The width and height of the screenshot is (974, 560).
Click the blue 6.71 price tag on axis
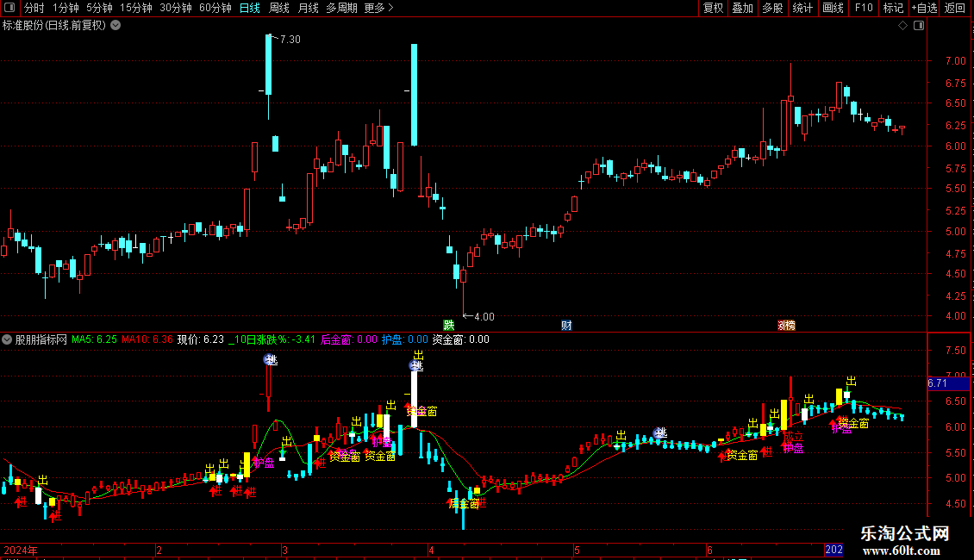click(948, 383)
